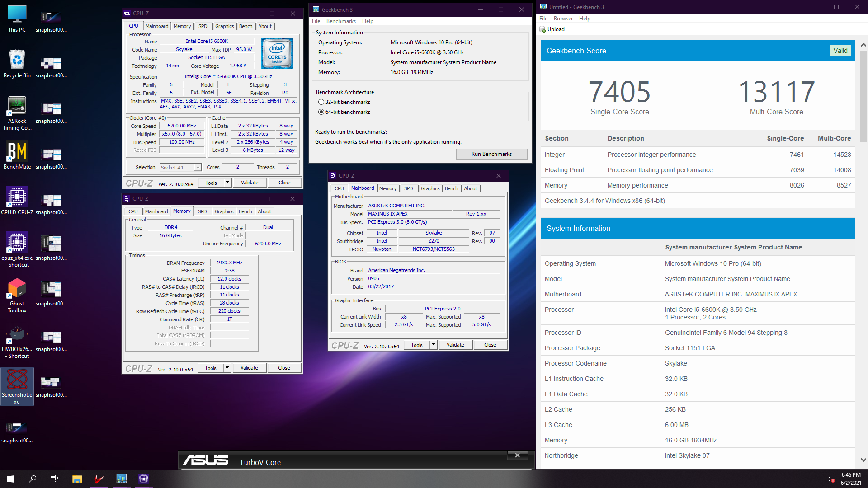
Task: Open the File menu in Geekbench 3
Action: [x=316, y=21]
